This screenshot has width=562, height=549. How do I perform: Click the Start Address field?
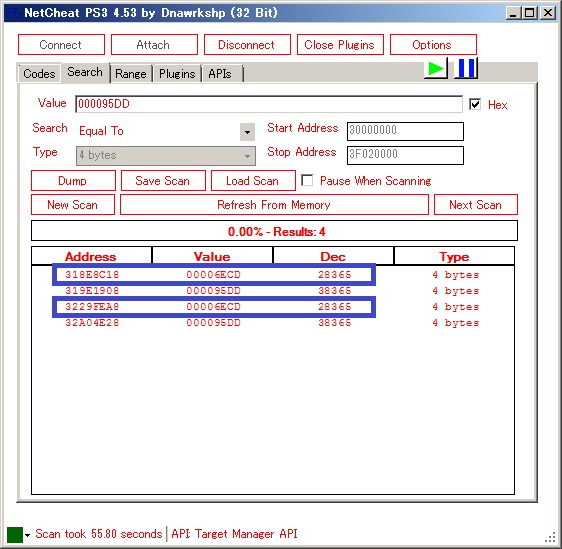click(x=405, y=132)
